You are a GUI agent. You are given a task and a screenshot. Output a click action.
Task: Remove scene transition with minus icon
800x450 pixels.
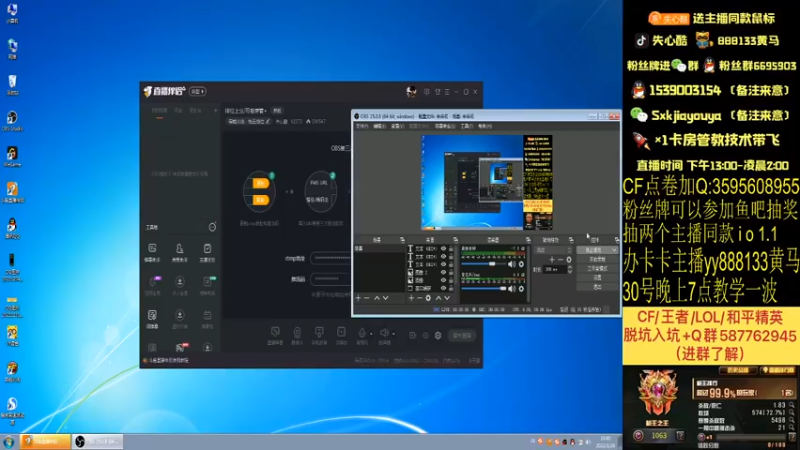click(561, 260)
